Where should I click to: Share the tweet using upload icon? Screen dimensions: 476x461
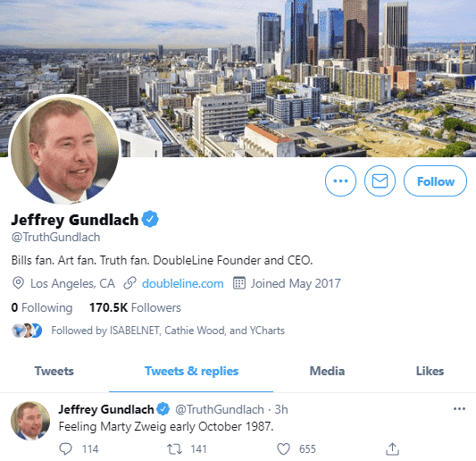coord(392,448)
